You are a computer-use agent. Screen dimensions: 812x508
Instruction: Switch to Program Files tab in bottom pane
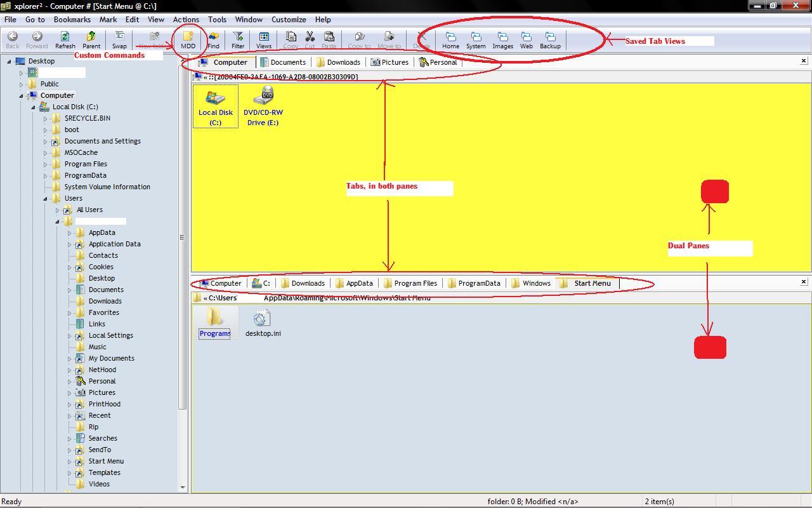(410, 283)
